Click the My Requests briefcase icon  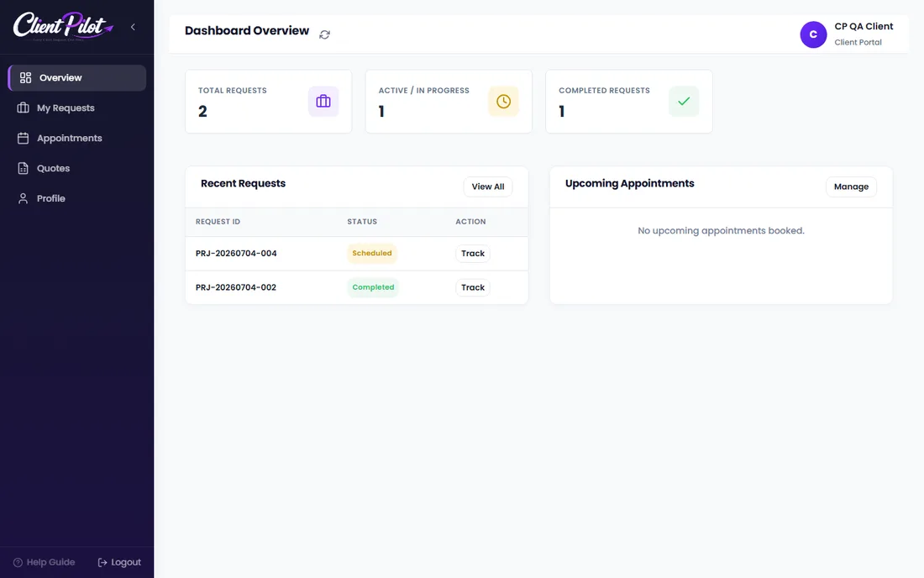point(23,108)
